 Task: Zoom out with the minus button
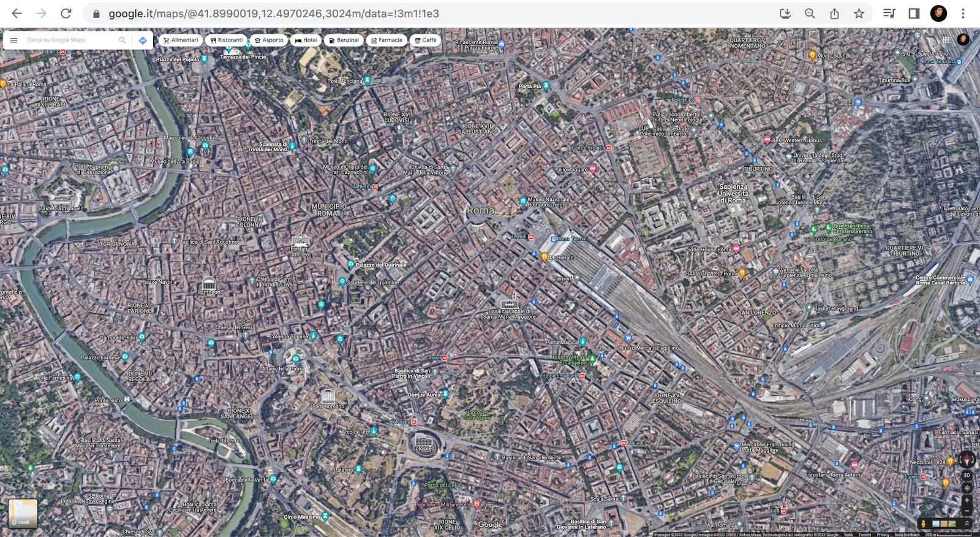pyautogui.click(x=967, y=511)
